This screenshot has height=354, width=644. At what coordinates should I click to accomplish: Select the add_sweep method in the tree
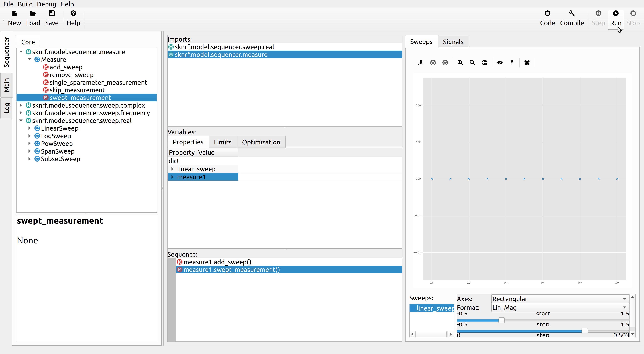click(66, 67)
